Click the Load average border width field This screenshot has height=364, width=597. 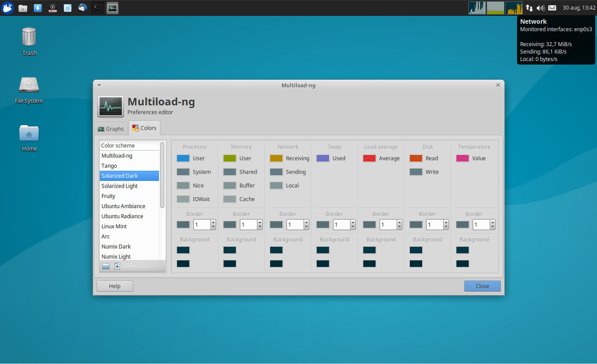[388, 224]
